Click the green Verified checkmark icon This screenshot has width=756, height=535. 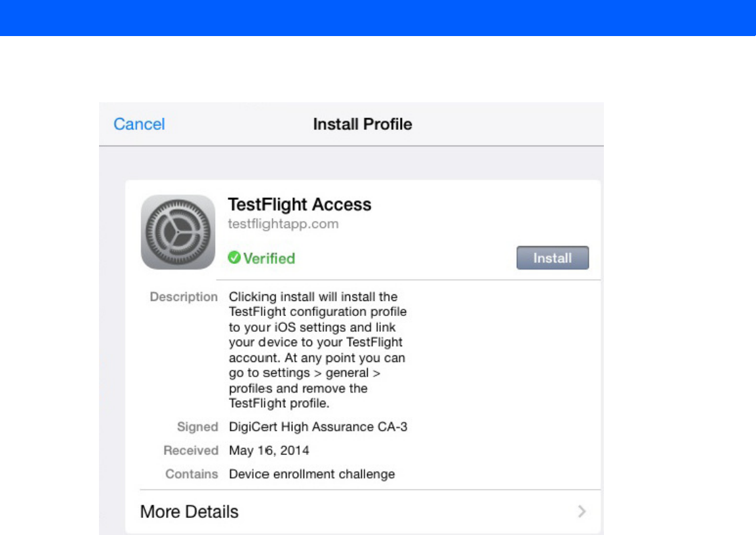pos(234,258)
